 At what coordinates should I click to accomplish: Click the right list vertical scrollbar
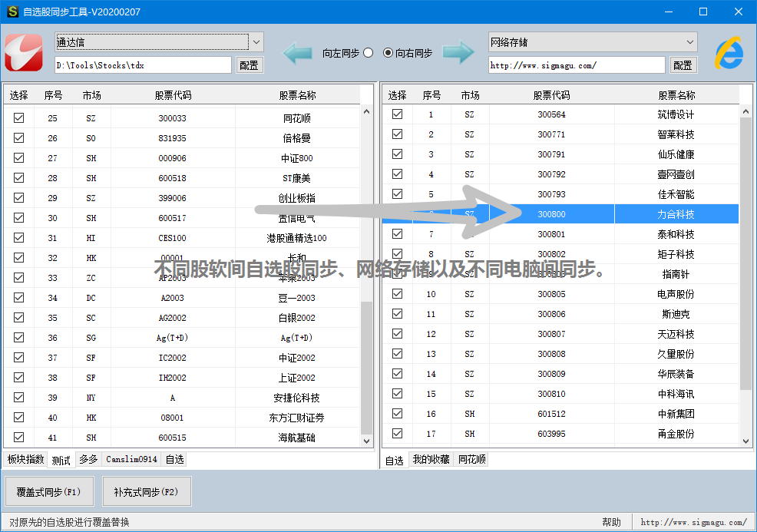(x=745, y=253)
